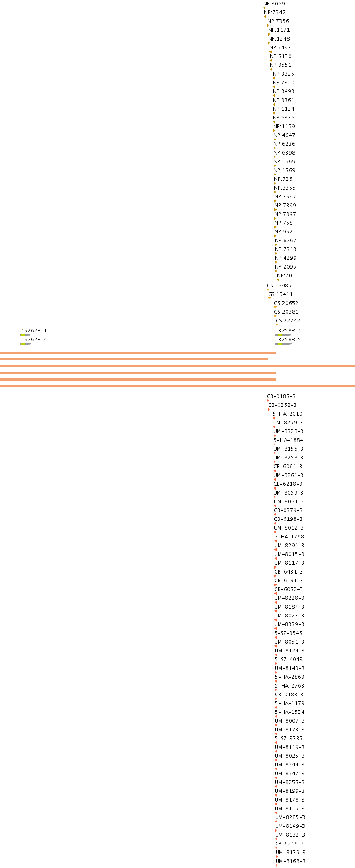This screenshot has height=868, width=355.
Task: Select the 5-SZ-3545 label
Action: point(288,633)
